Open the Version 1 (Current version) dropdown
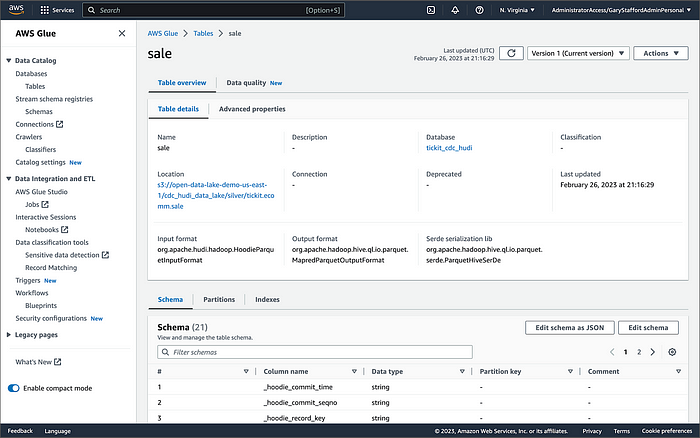 coord(578,53)
